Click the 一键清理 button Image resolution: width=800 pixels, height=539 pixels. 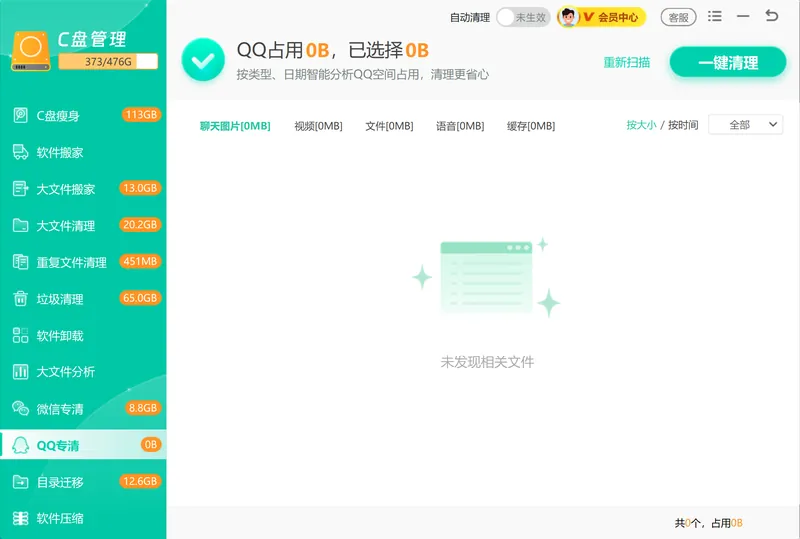[x=728, y=62]
